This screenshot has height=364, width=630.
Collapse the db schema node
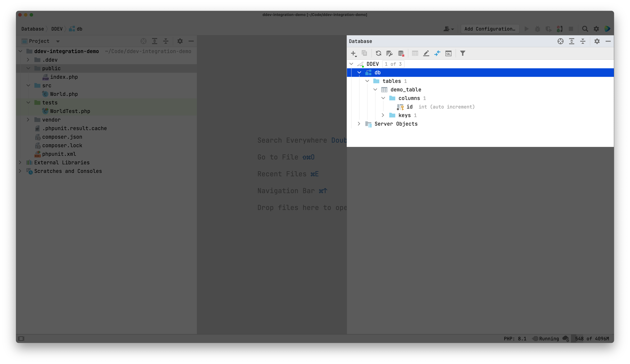click(x=359, y=72)
